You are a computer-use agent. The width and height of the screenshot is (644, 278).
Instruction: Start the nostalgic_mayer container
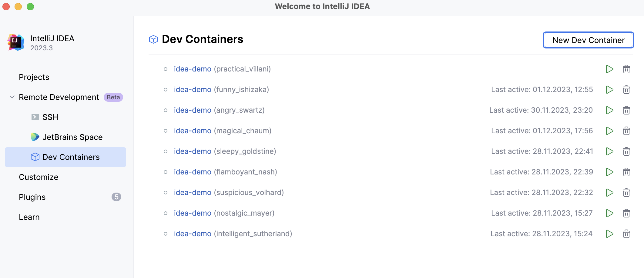[x=609, y=213]
